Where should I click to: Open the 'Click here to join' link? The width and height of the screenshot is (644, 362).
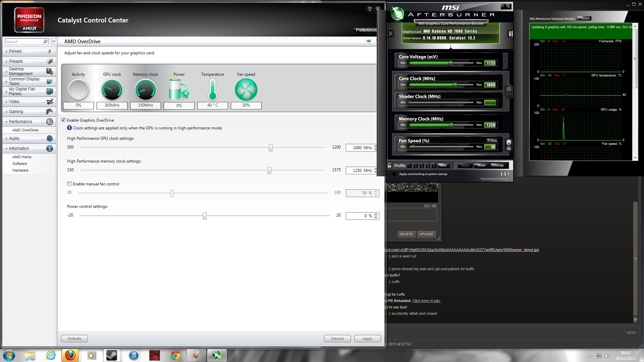click(427, 301)
